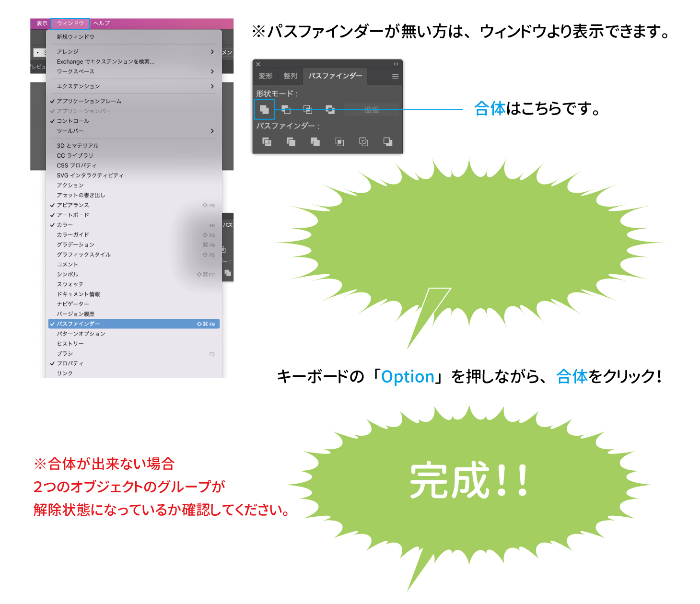This screenshot has height=604, width=700.
Task: Open the Pathfinder panel options menu icon
Action: point(395,76)
